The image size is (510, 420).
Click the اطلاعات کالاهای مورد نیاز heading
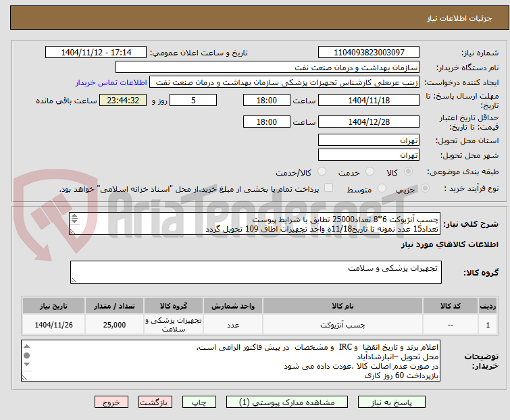(x=449, y=244)
